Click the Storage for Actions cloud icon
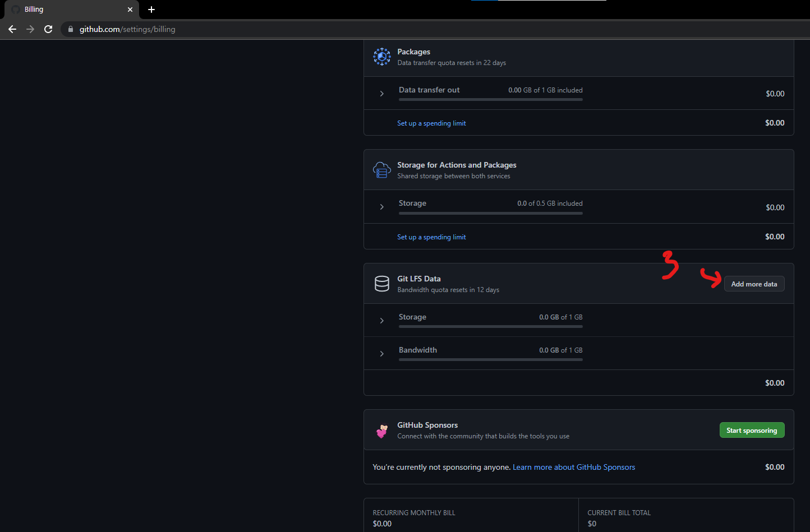810x532 pixels. (382, 170)
